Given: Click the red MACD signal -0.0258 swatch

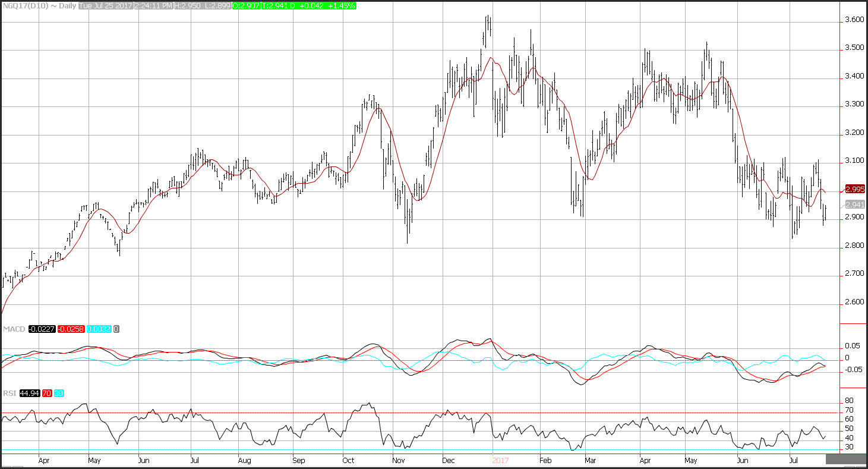Looking at the screenshot, I should coord(72,329).
